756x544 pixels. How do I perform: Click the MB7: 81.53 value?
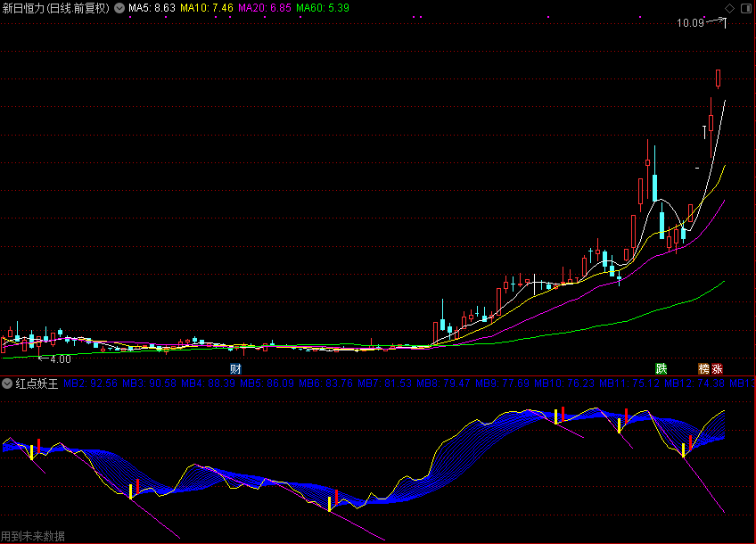tap(385, 383)
